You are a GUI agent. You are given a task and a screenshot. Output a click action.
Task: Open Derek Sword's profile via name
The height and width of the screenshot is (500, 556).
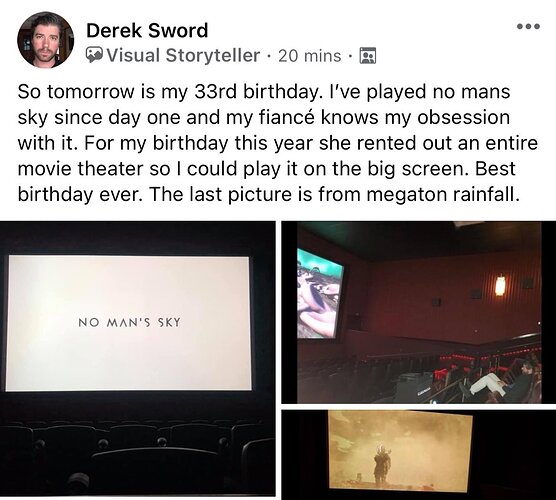[x=147, y=30]
